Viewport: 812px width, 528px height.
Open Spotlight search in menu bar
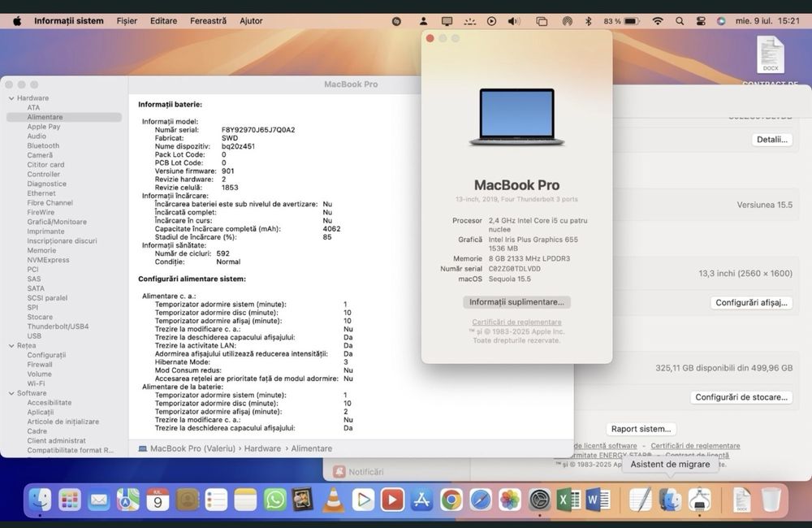pos(680,21)
